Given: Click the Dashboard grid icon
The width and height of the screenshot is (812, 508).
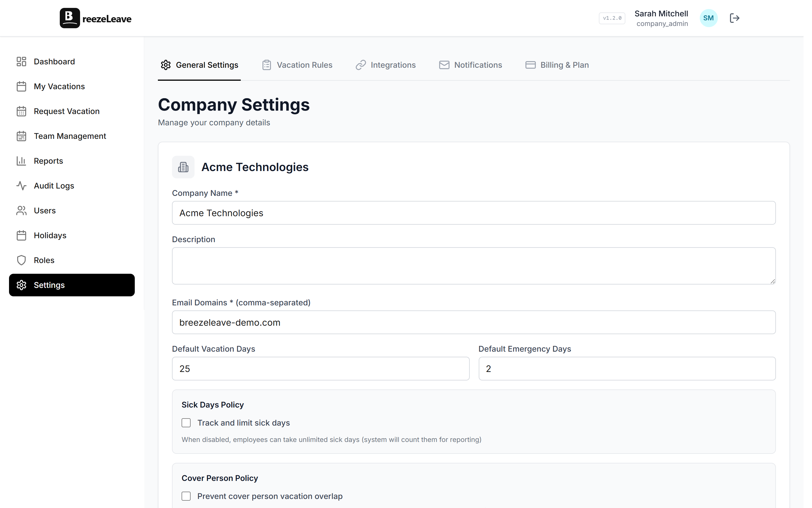Looking at the screenshot, I should click(x=21, y=62).
